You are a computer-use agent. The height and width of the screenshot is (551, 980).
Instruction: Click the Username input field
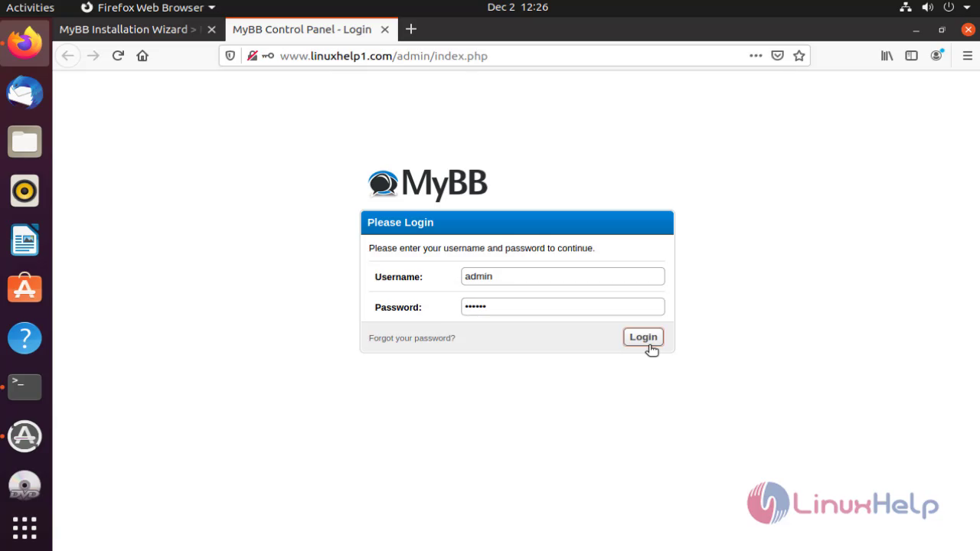[x=563, y=276]
